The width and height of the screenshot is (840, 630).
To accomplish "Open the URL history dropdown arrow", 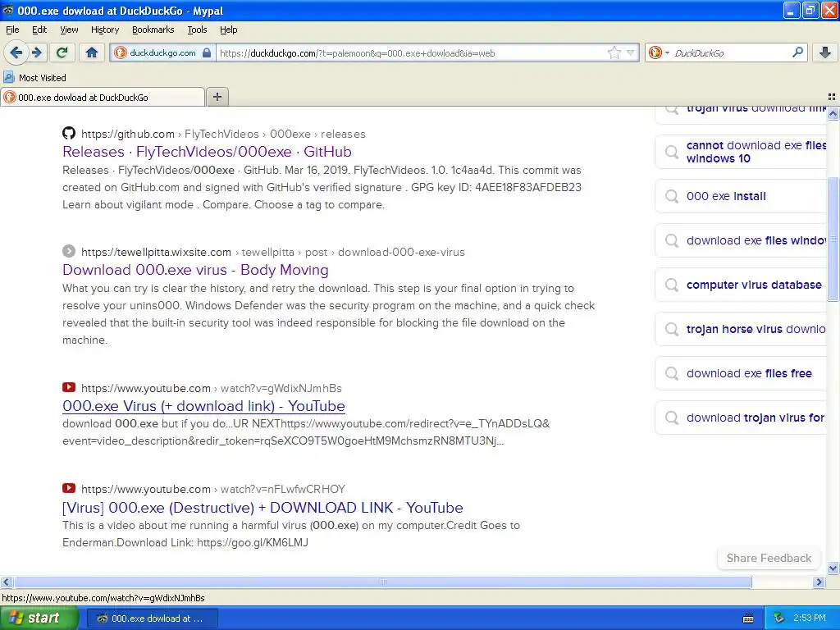I will [x=631, y=52].
